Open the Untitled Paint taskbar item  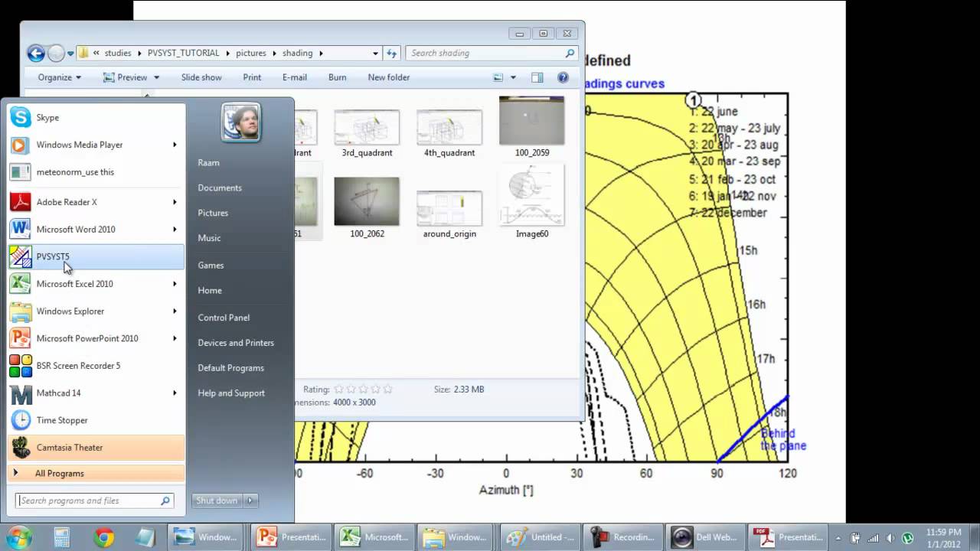tap(540, 537)
